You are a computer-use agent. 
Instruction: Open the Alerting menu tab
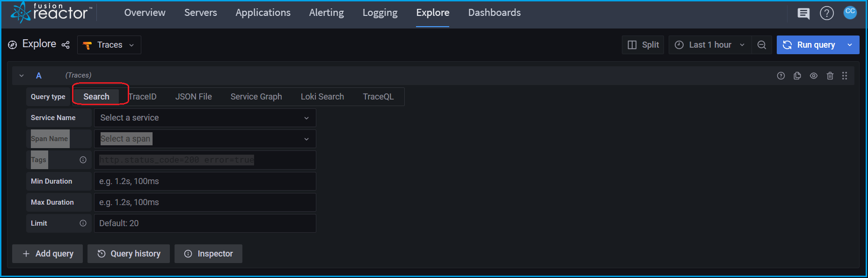tap(326, 13)
